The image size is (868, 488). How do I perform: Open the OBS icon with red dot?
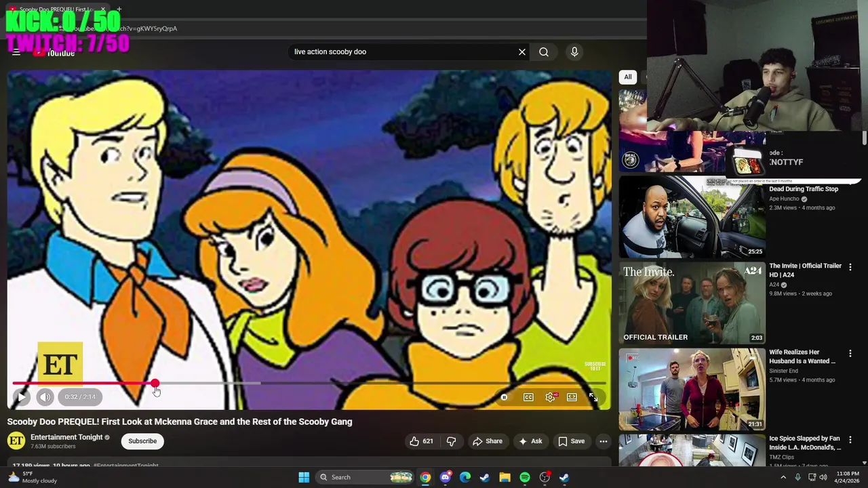[x=545, y=477]
